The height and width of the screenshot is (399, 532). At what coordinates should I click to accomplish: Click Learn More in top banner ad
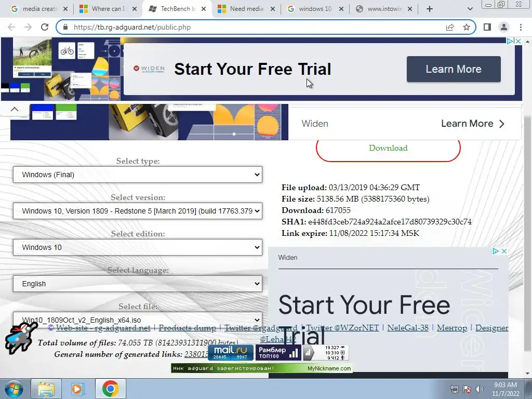[454, 69]
